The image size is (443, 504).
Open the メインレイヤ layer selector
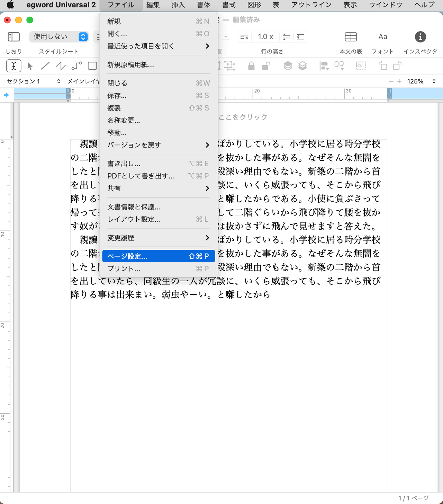coord(83,81)
